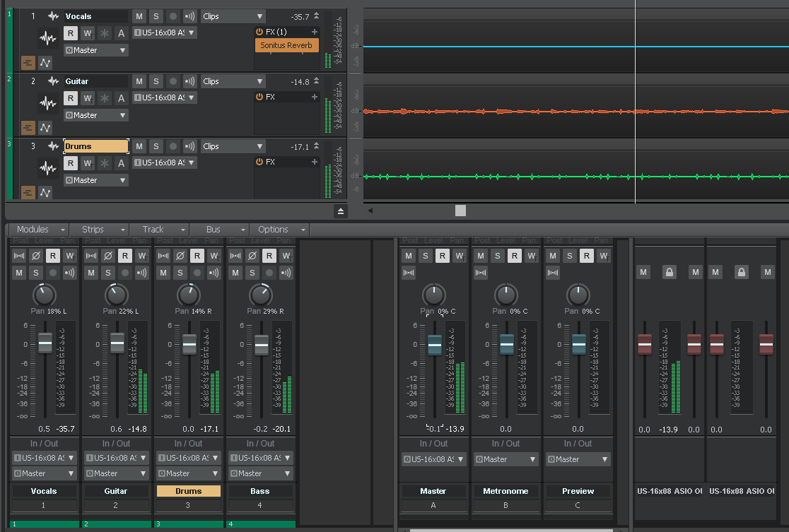The image size is (789, 532).
Task: Open Master output dropdown on Vocals track
Action: click(96, 50)
